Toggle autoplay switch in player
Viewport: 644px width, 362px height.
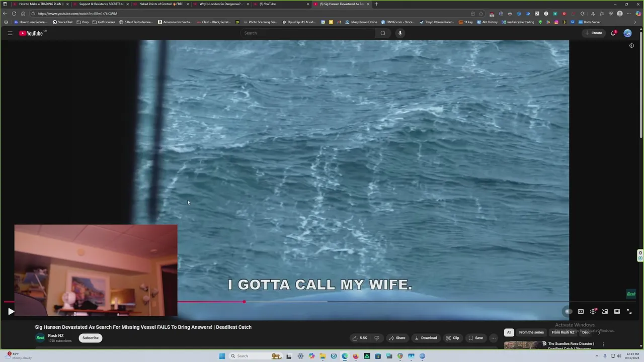pos(569,312)
